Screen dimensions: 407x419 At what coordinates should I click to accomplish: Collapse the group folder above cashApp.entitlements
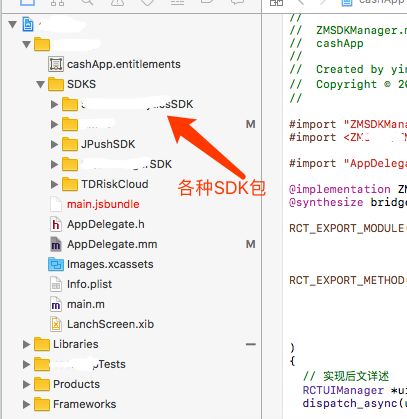click(x=27, y=44)
